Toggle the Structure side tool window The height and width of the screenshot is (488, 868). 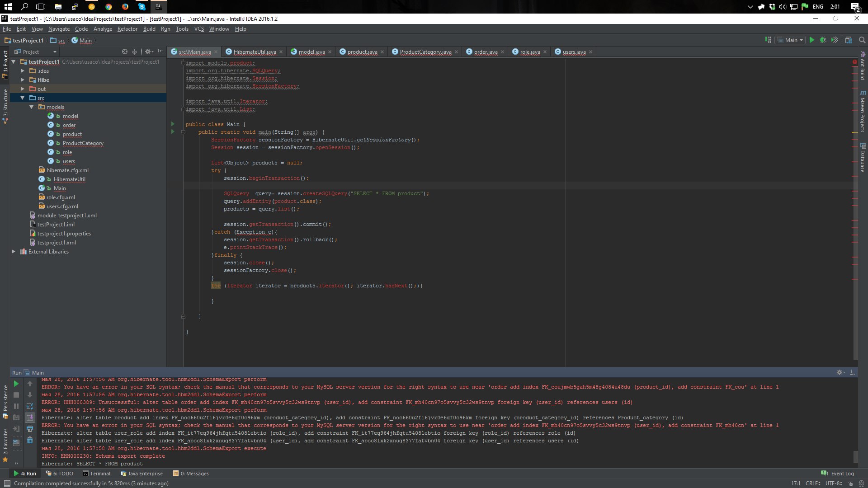pos(5,106)
